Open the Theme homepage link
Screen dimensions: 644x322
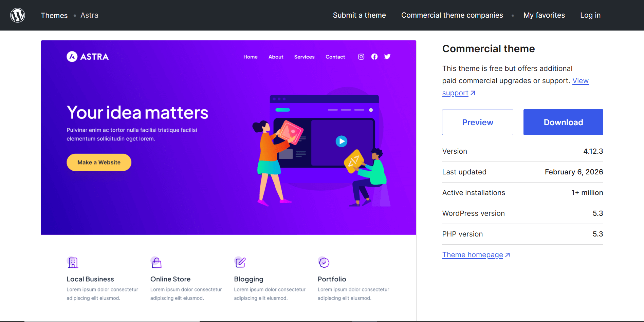coord(476,255)
